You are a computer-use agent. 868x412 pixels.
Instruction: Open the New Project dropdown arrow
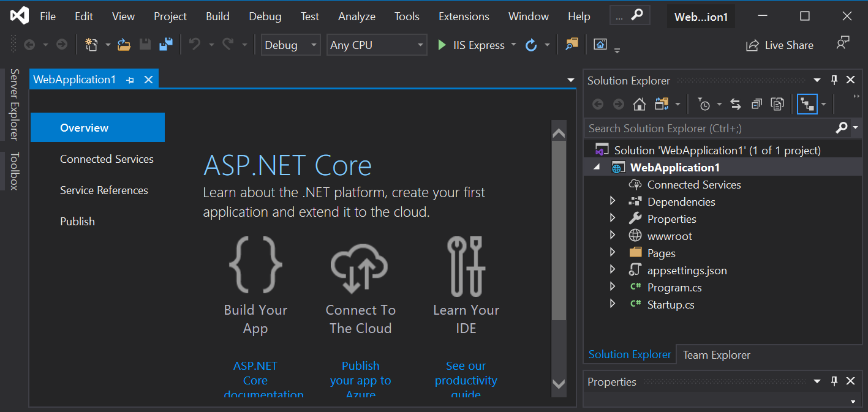[x=108, y=45]
